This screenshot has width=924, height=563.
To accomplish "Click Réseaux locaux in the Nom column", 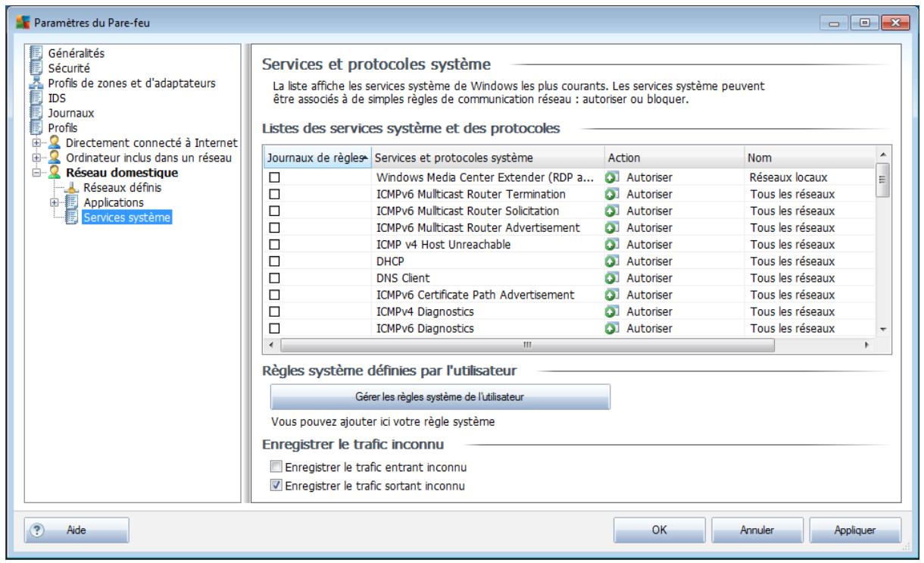I will pos(787,177).
